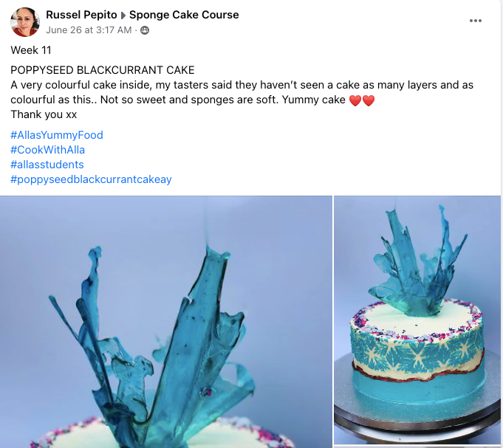
Task: Open the large blue sugar sail photo
Action: [166, 322]
